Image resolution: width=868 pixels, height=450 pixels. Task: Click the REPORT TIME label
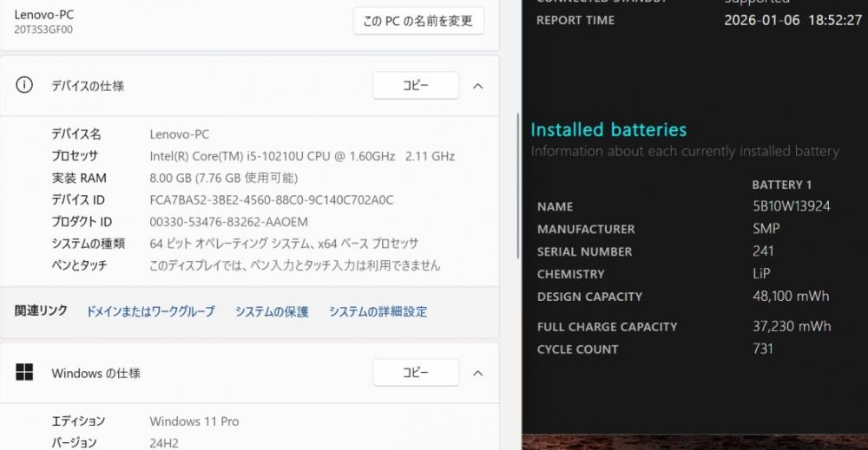coord(575,21)
